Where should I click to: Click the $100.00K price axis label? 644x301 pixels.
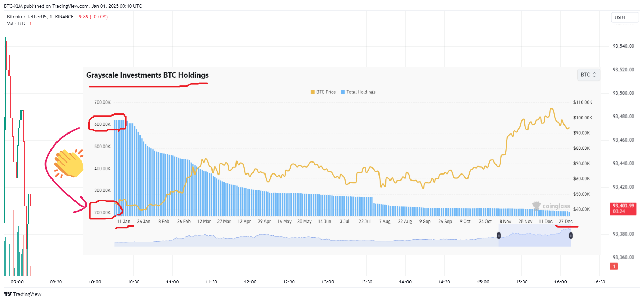(x=583, y=118)
